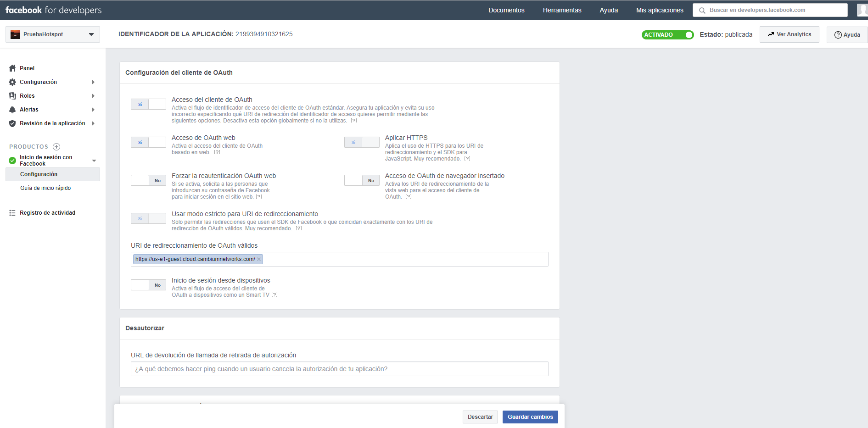Click the Roles badge icon
This screenshot has height=428, width=868.
12,96
